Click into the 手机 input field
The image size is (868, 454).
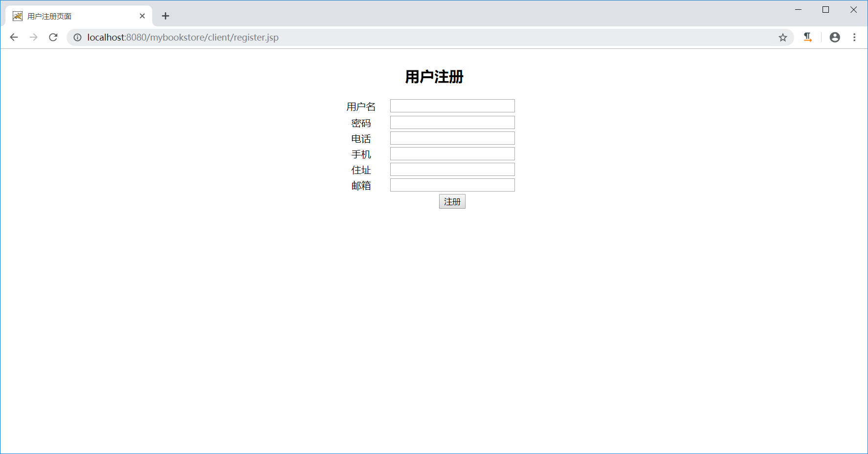[x=452, y=153]
